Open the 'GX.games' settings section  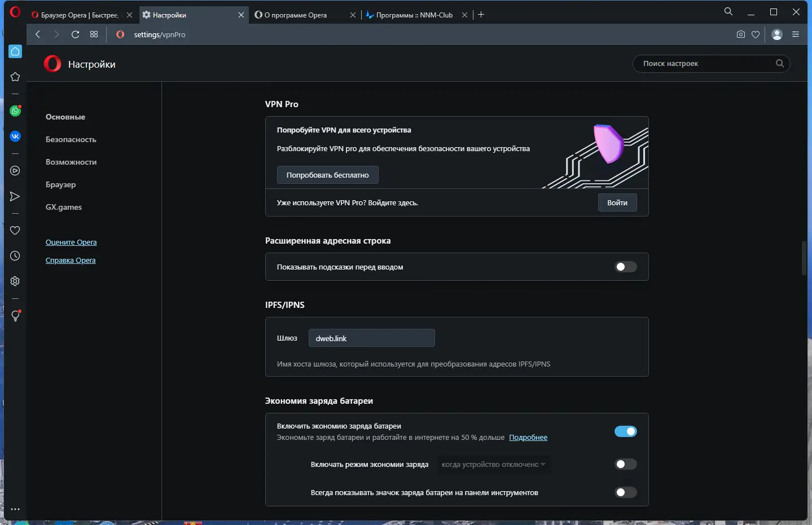click(x=64, y=207)
